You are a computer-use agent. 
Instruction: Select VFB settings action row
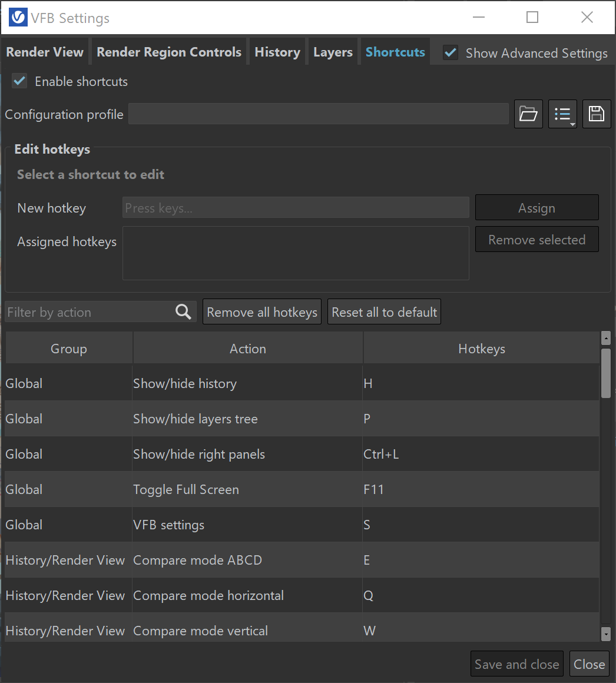click(x=302, y=525)
